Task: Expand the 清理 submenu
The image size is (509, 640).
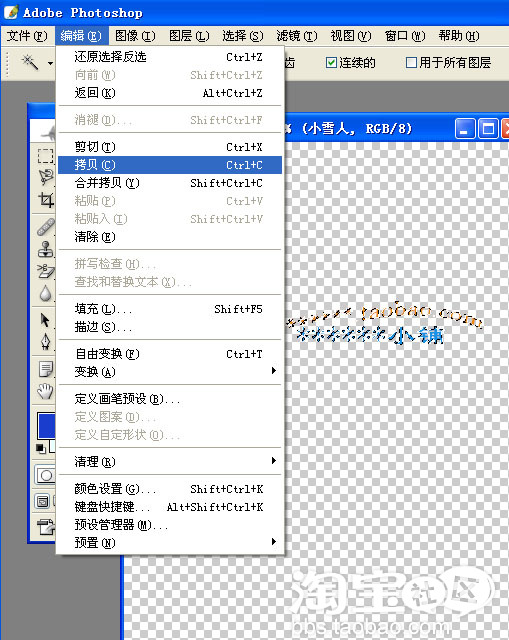Action: click(170, 461)
